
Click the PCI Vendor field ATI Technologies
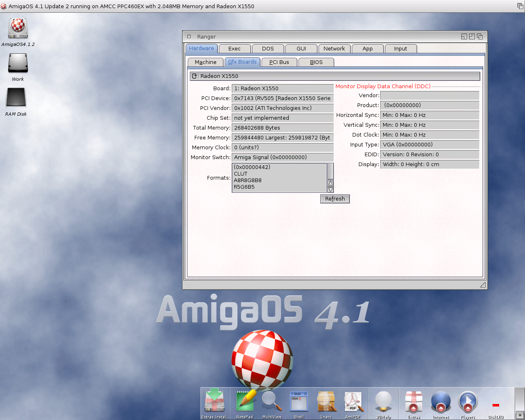[x=283, y=108]
